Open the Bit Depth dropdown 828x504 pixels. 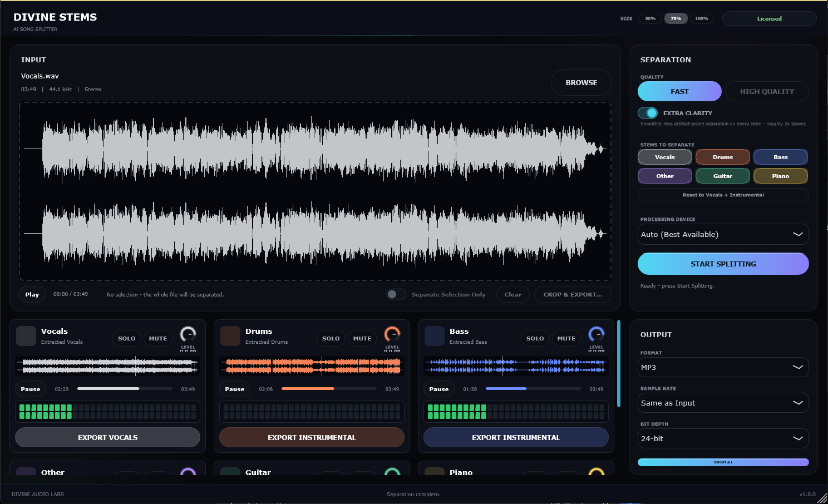723,438
